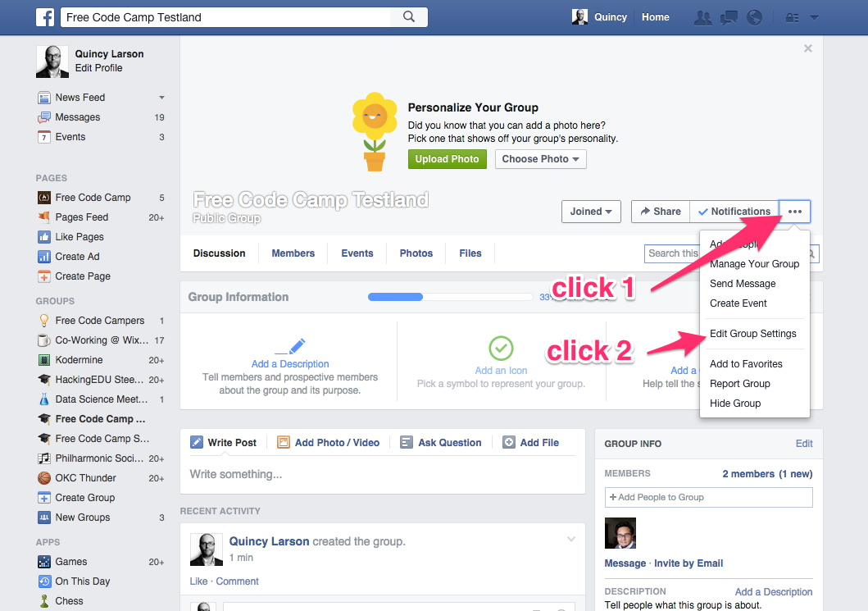Viewport: 868px width, 611px height.
Task: Open Invite by Email link
Action: coord(688,563)
